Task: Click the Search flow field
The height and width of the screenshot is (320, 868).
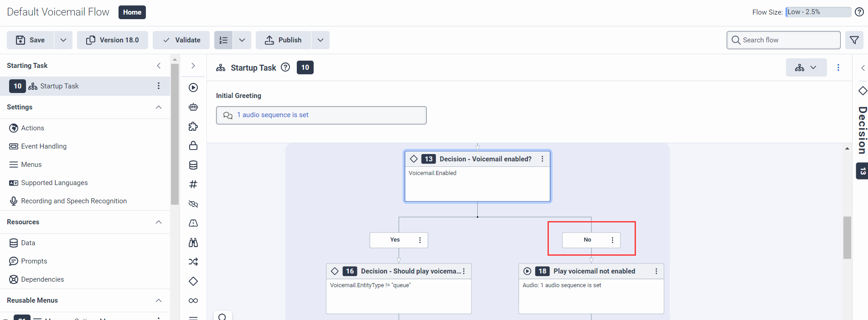Action: tap(783, 40)
